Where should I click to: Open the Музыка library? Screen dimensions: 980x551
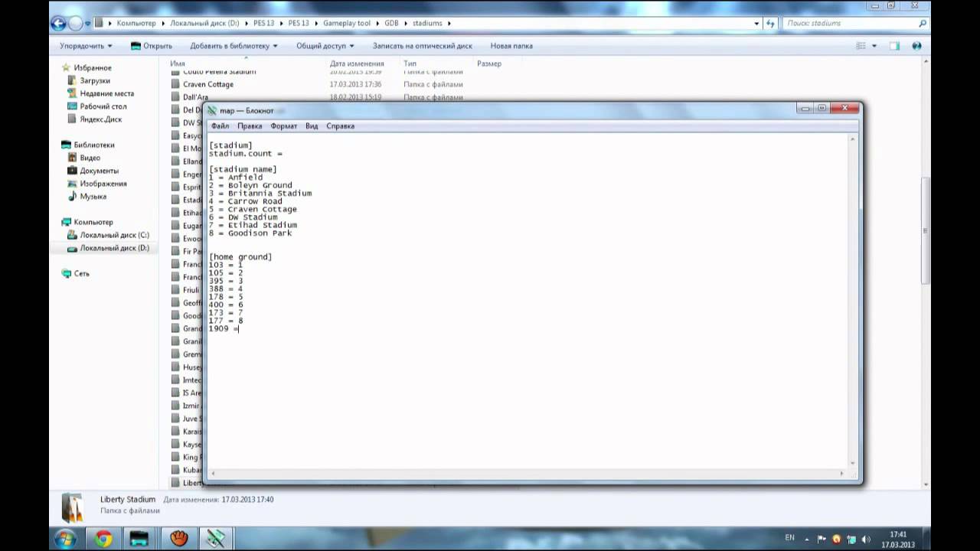(x=93, y=197)
